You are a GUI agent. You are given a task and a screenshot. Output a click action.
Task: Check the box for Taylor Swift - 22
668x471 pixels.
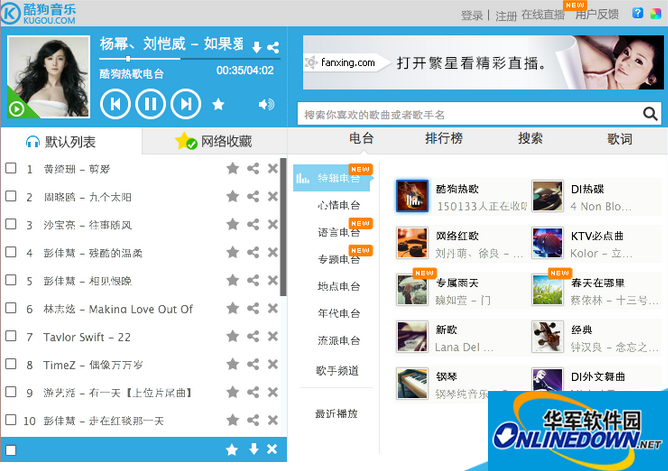(x=11, y=336)
